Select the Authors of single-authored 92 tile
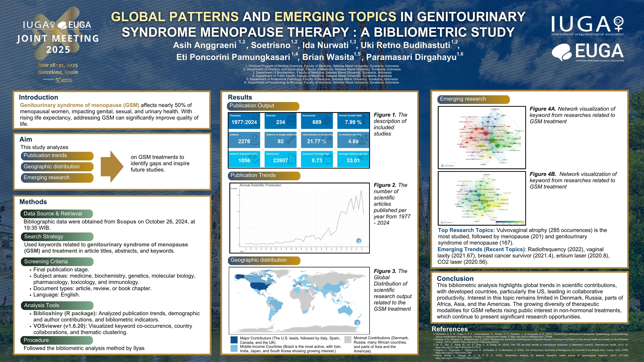 (x=280, y=140)
